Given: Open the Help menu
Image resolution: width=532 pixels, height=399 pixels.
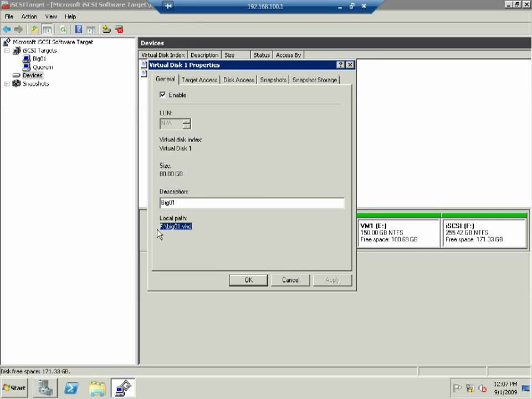Looking at the screenshot, I should click(70, 17).
